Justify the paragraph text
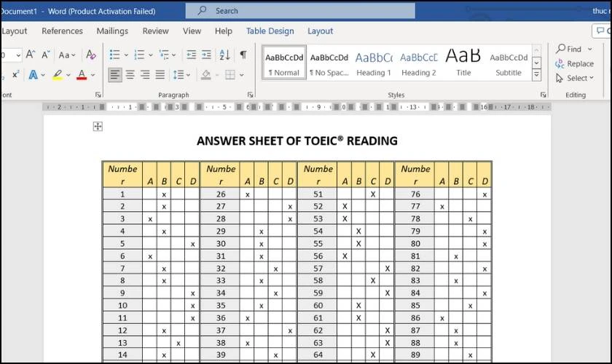The width and height of the screenshot is (612, 364). coord(160,74)
